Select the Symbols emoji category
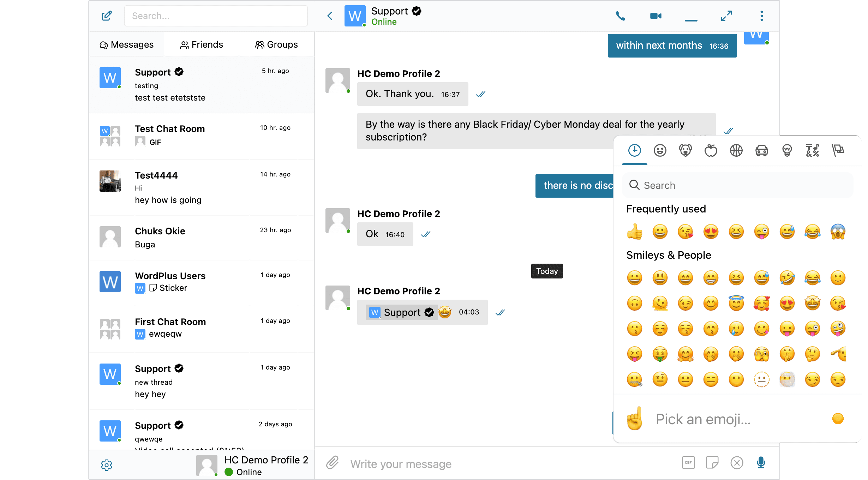 click(812, 150)
